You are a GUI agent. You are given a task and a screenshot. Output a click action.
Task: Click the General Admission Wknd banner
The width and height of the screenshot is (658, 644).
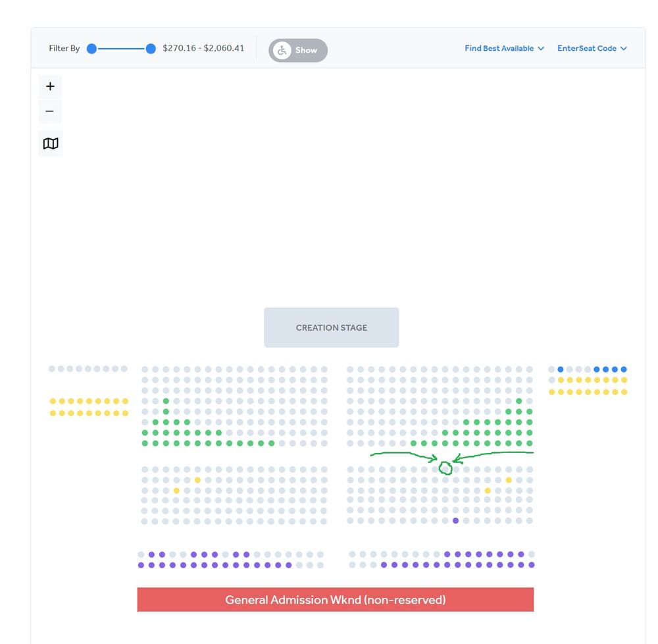[x=336, y=599]
